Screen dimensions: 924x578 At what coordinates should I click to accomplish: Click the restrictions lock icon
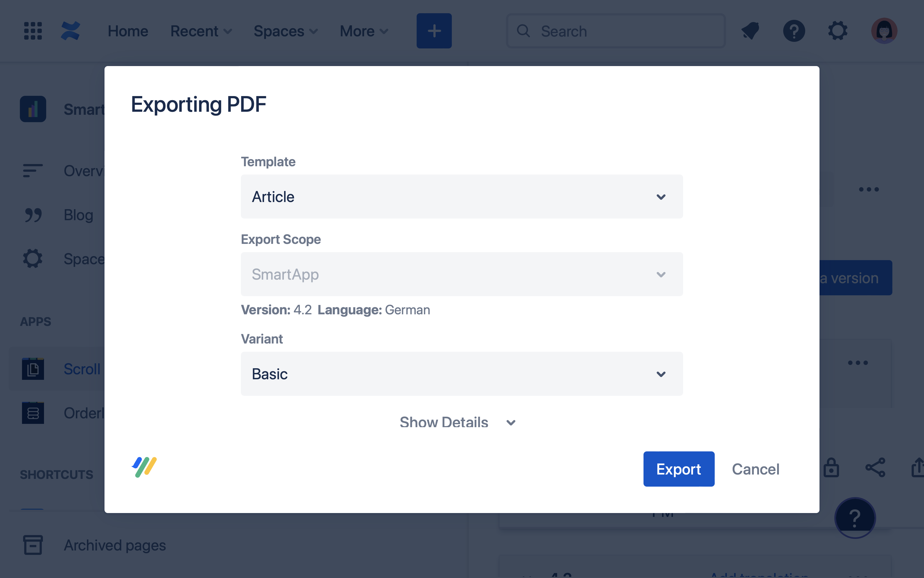coord(831,468)
